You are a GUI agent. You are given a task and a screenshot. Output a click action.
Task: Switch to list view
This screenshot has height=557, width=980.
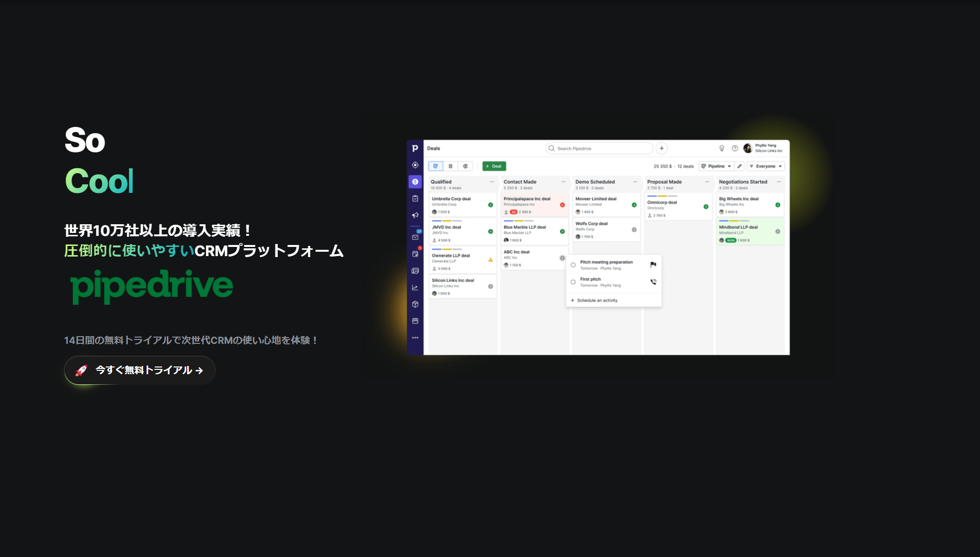(x=450, y=166)
